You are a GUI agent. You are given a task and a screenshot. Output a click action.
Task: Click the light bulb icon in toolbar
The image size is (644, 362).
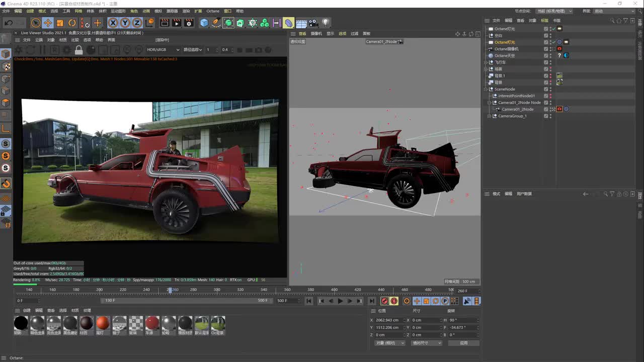(x=326, y=23)
